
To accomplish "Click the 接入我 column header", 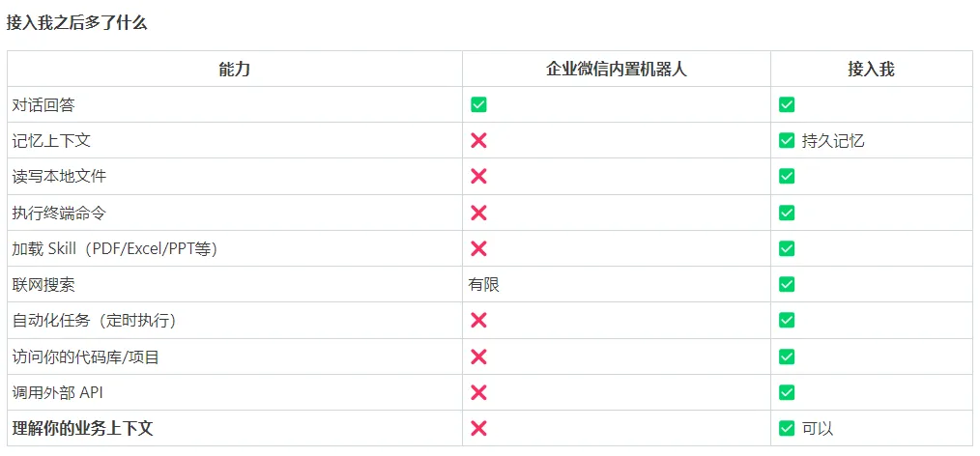I will [871, 69].
